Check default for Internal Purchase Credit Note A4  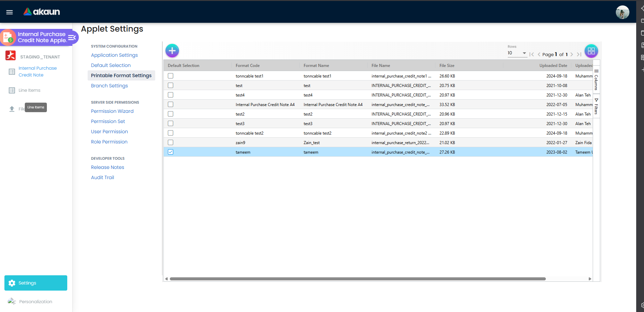[x=171, y=104]
